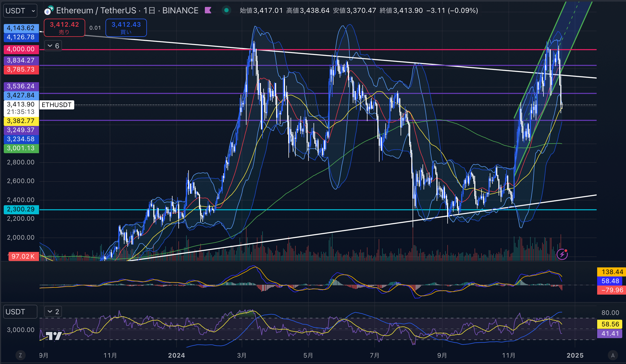The width and height of the screenshot is (626, 364).
Task: Click the 4,143.62 light blue price label
Action: [21, 28]
